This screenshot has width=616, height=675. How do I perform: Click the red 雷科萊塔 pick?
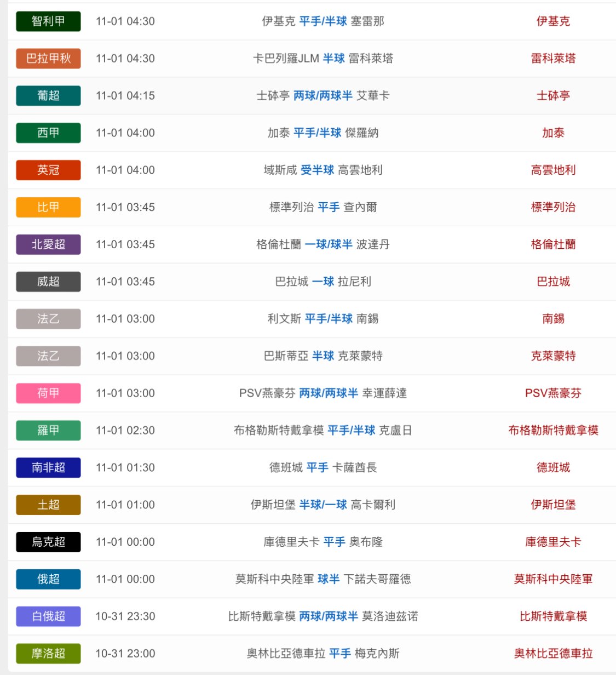coord(553,59)
